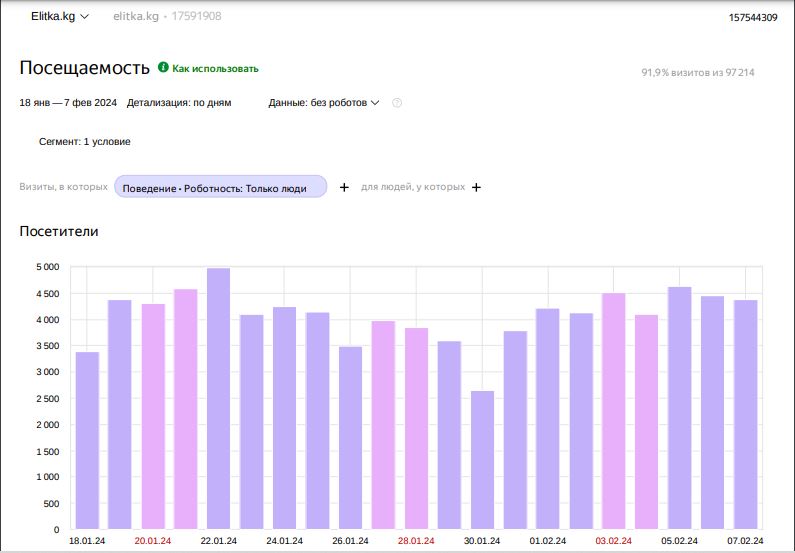Click the question mark help icon
This screenshot has height=553, width=795.
(397, 103)
